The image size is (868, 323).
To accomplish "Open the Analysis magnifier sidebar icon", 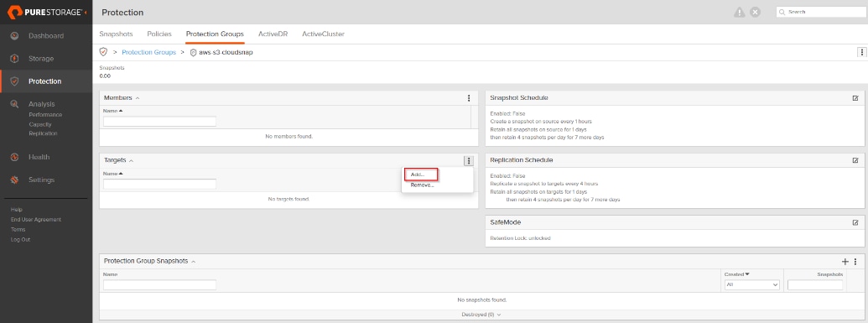I will click(x=15, y=104).
